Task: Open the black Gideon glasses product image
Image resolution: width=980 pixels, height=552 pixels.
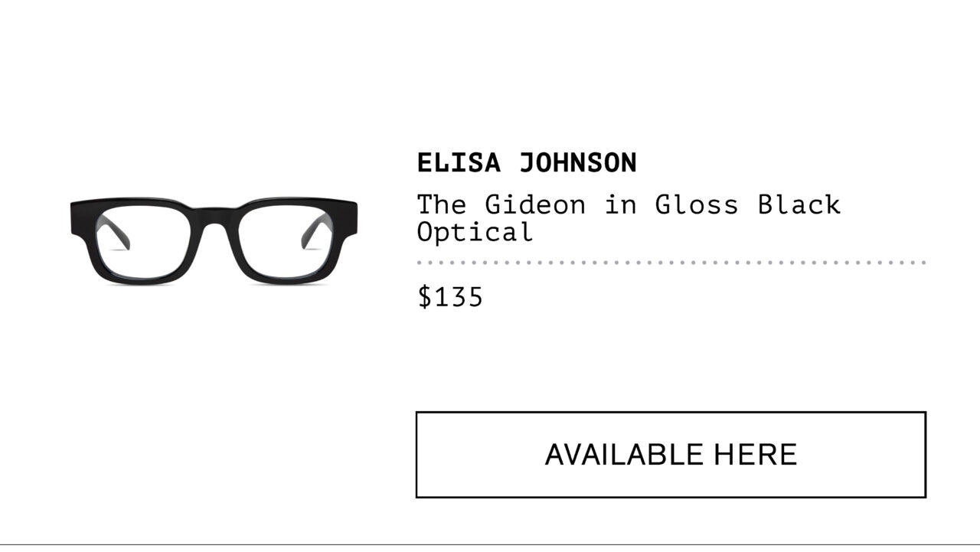Action: tap(214, 240)
